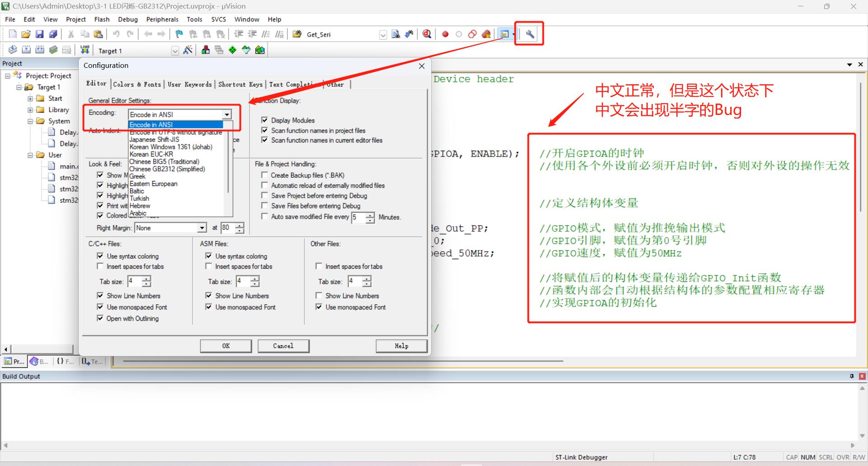The height and width of the screenshot is (466, 868).
Task: Toggle Scan function names in project files
Action: coord(264,130)
